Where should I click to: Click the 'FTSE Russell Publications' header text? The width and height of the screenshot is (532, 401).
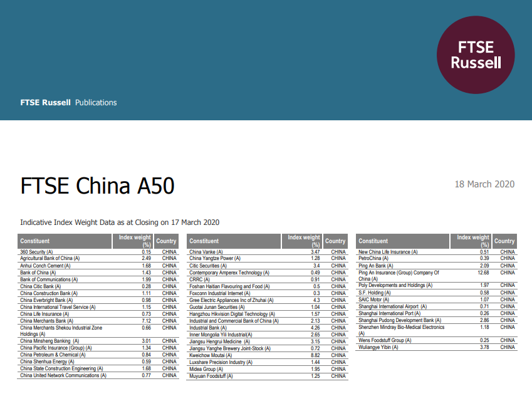tap(68, 103)
